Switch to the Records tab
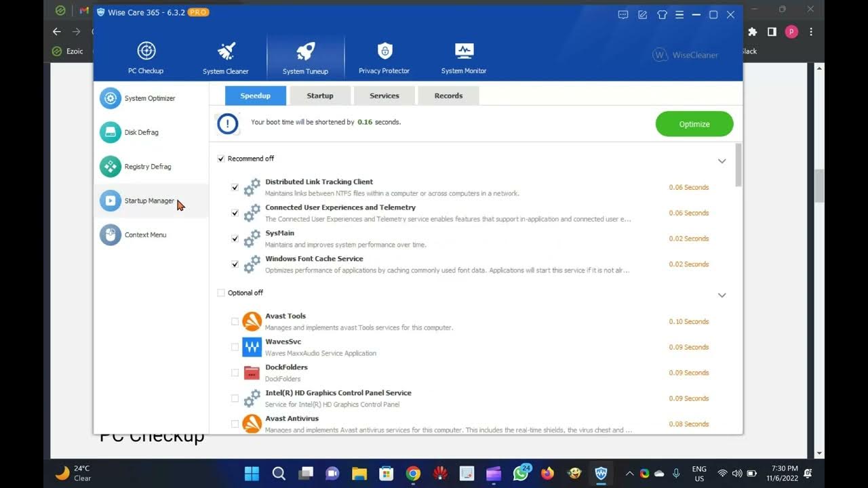 [448, 96]
